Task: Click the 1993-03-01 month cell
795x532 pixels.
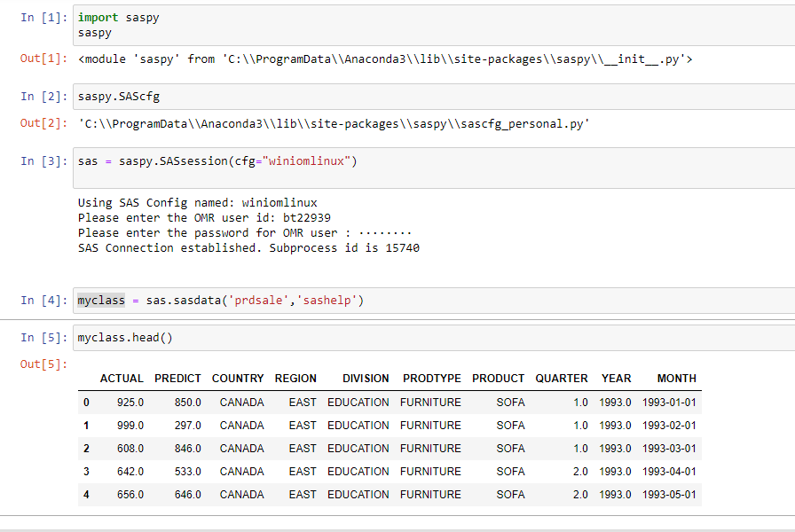Action: (669, 449)
